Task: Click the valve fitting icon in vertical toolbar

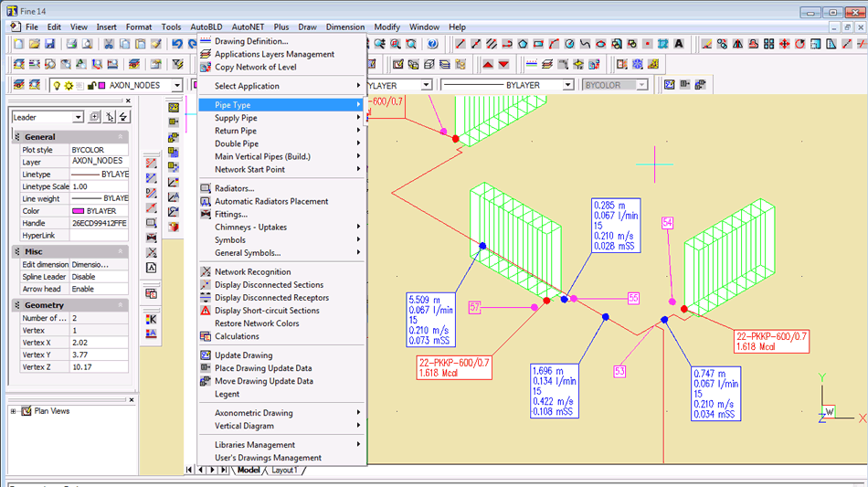Action: tap(151, 238)
